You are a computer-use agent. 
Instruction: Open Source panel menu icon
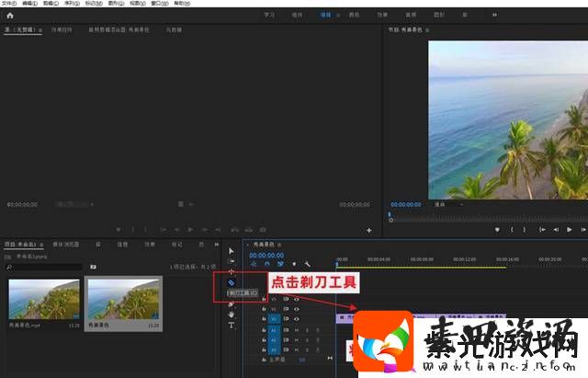[40, 29]
